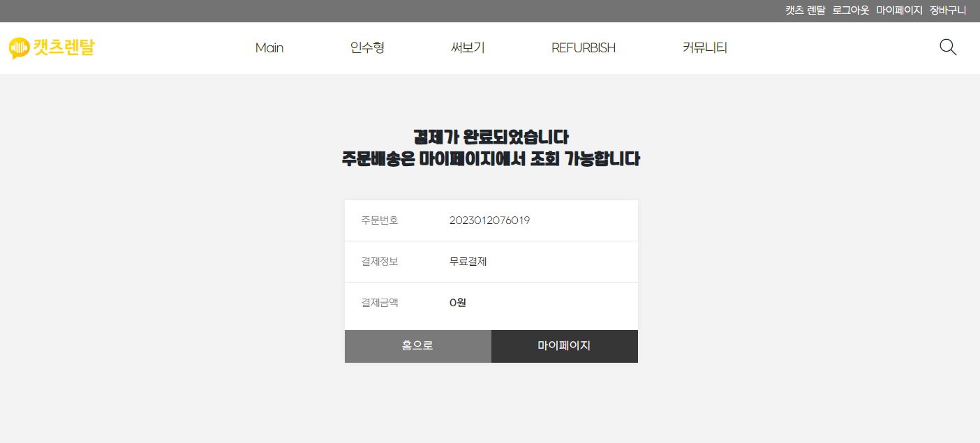Select the order number 2023012076019
The width and height of the screenshot is (980, 443).
[x=489, y=220]
